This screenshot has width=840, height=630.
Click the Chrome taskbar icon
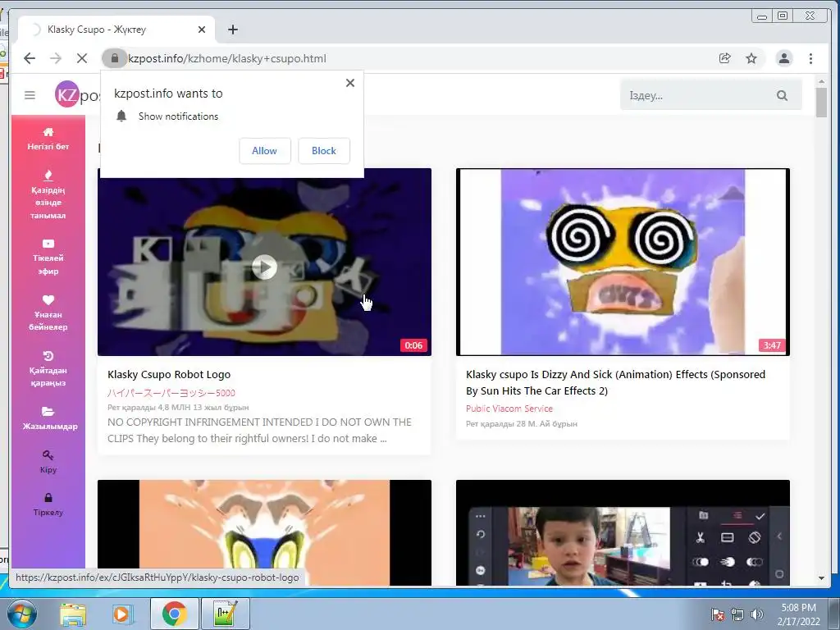[x=174, y=614]
